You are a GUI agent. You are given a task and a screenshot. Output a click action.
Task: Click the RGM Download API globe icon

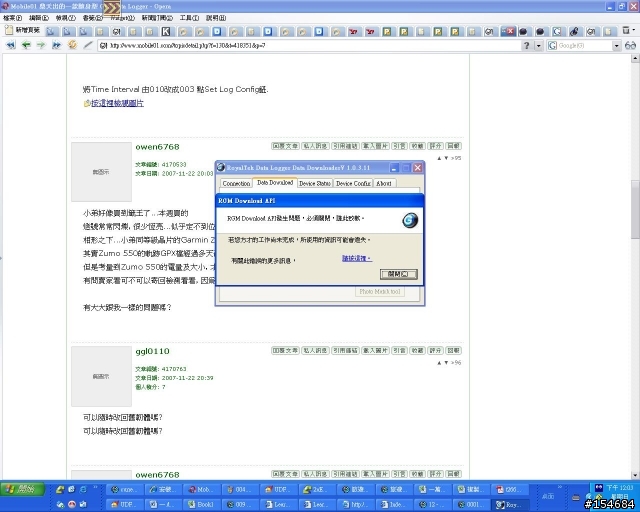pos(410,220)
